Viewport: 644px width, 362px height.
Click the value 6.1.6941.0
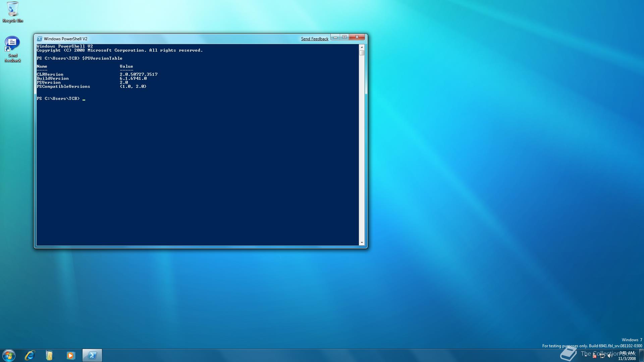point(133,78)
